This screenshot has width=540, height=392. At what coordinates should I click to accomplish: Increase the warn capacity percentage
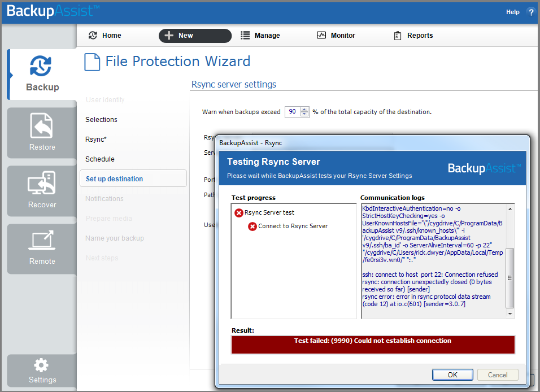tap(304, 110)
